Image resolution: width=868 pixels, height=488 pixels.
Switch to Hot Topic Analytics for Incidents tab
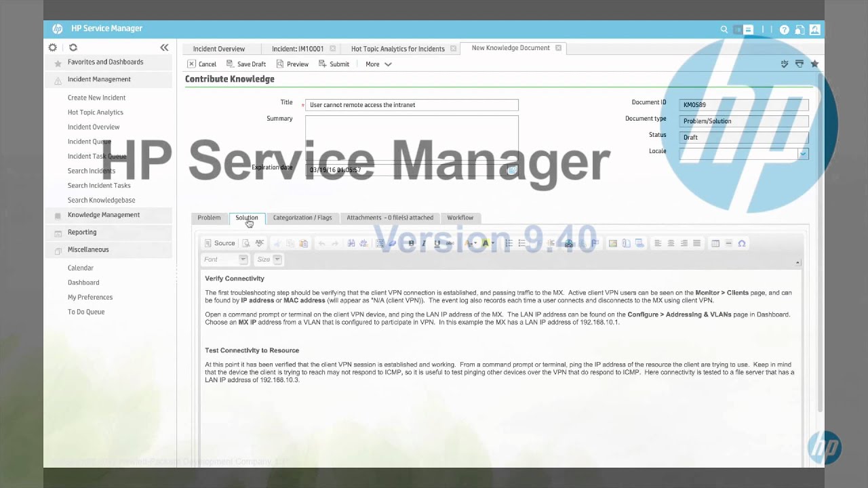click(x=398, y=49)
